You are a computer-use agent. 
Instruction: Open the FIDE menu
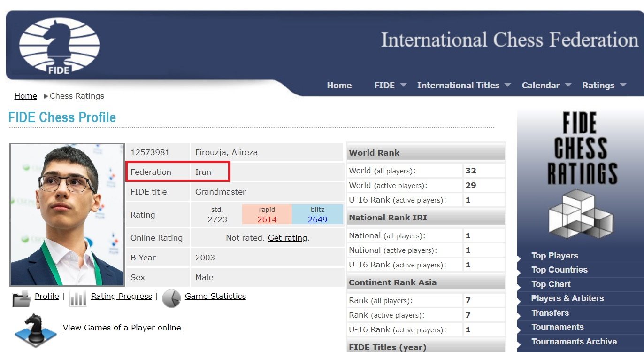pos(384,85)
